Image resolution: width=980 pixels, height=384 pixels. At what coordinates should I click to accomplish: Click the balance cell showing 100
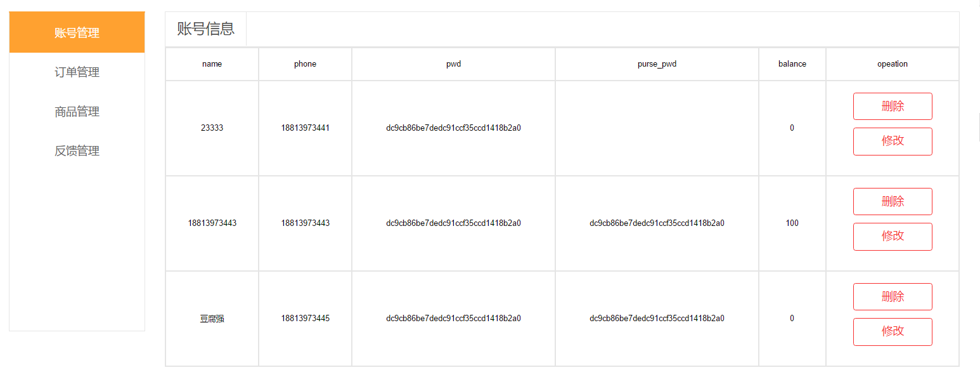(792, 223)
